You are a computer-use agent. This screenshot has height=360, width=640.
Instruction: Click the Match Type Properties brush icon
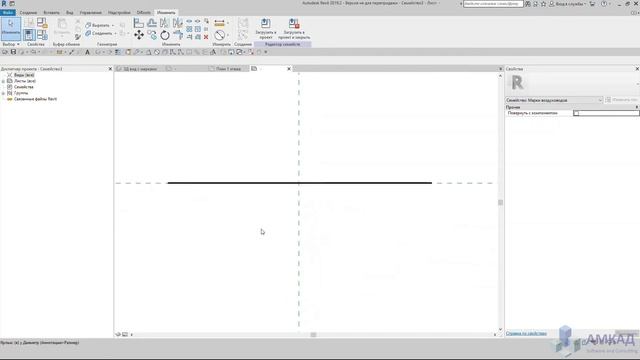click(78, 37)
